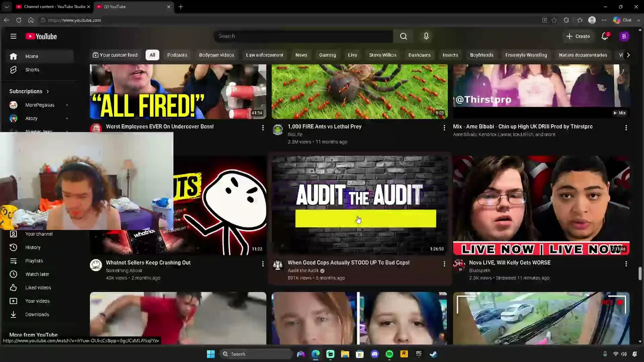Image resolution: width=644 pixels, height=362 pixels.
Task: Show more category chips with right arrow
Action: click(628, 55)
